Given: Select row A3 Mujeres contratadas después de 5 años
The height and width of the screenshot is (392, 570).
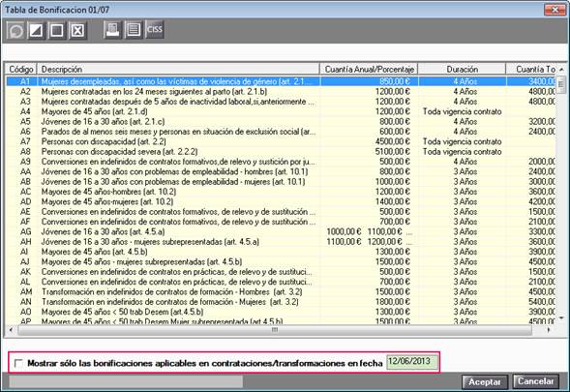Looking at the screenshot, I should click(x=281, y=102).
